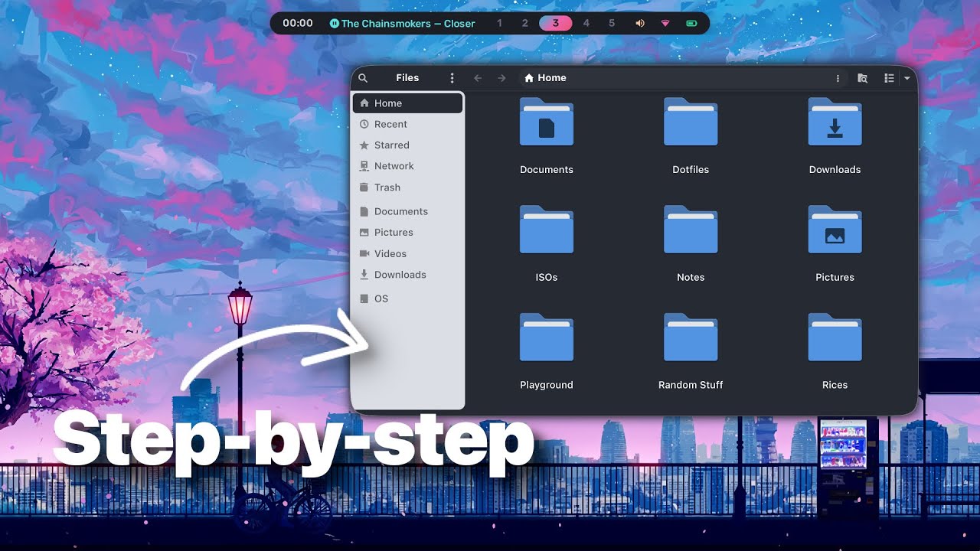
Task: Switch to workspace 2
Action: pos(524,24)
